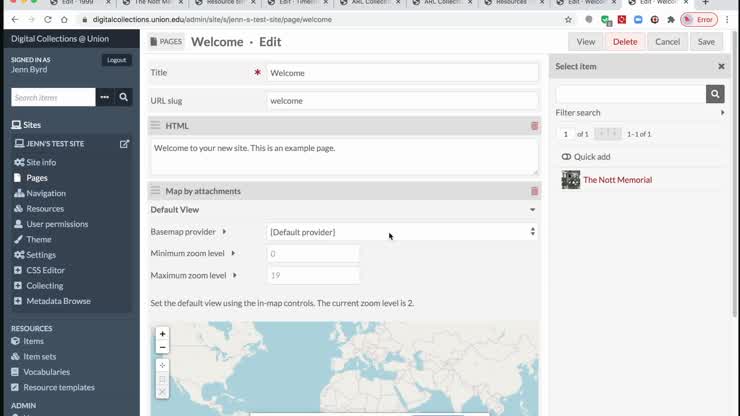Click The Nott Memorial thumbnail image
740x416 pixels.
tap(571, 180)
